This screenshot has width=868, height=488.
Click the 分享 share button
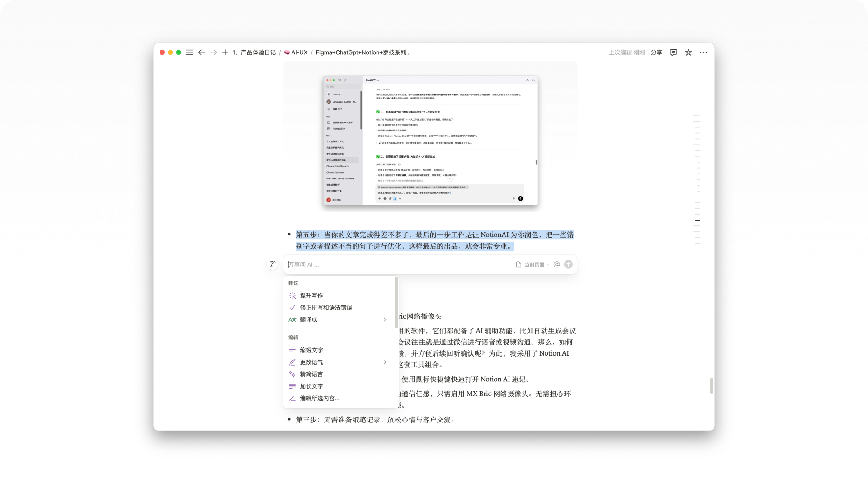pyautogui.click(x=656, y=52)
